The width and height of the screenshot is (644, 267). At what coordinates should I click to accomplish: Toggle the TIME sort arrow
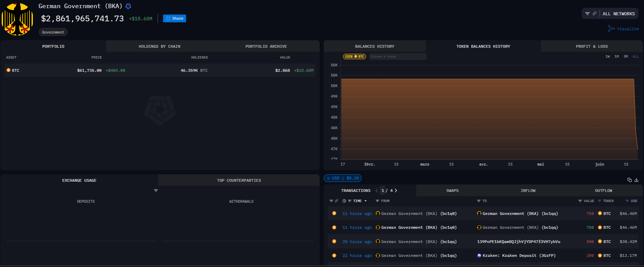tap(365, 201)
